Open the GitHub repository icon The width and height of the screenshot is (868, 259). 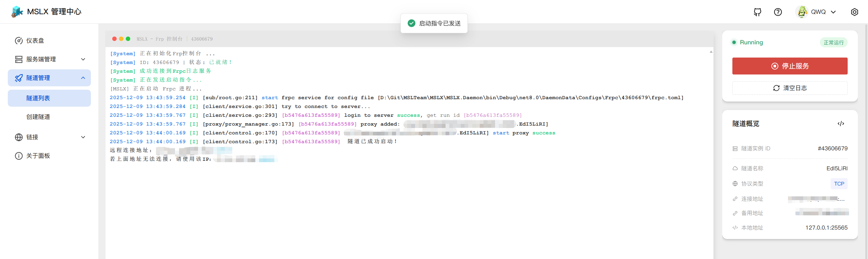(757, 12)
